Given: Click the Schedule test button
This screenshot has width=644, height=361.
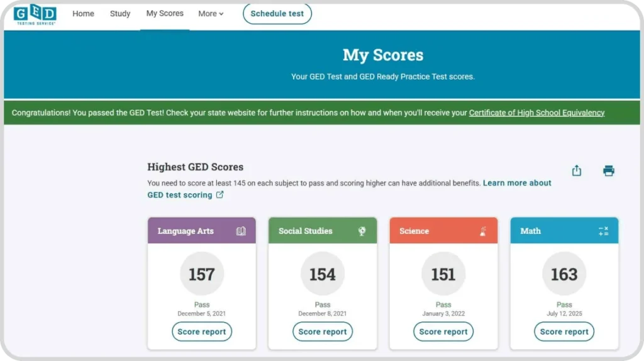Looking at the screenshot, I should tap(277, 14).
